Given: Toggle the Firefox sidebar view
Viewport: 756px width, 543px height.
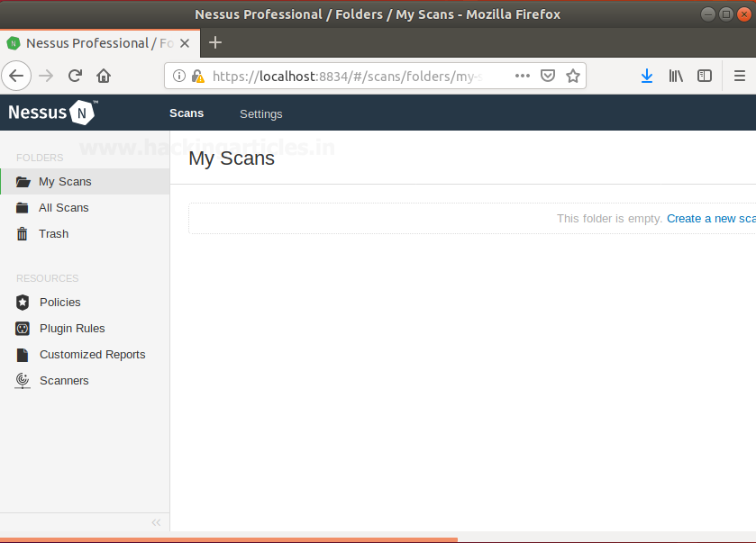Looking at the screenshot, I should click(x=705, y=76).
